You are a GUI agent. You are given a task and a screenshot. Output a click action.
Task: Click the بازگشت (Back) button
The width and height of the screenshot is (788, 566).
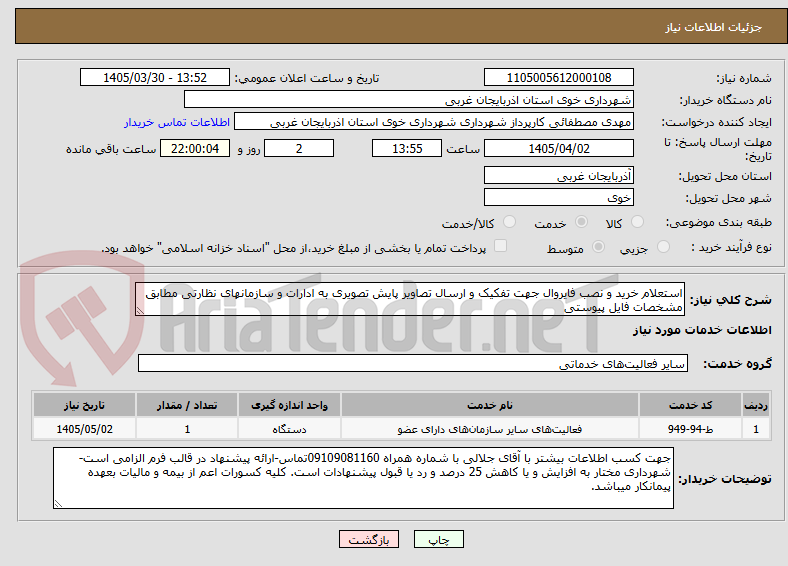(x=369, y=539)
